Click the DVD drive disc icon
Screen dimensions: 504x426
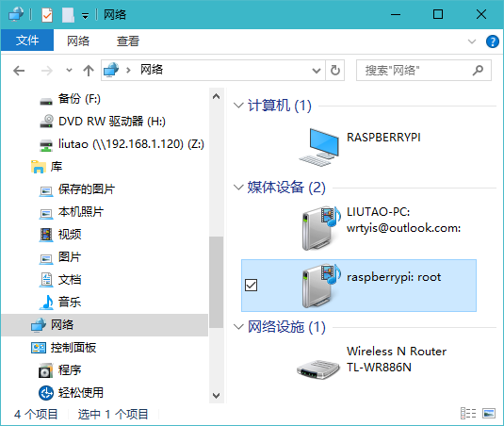(x=46, y=122)
